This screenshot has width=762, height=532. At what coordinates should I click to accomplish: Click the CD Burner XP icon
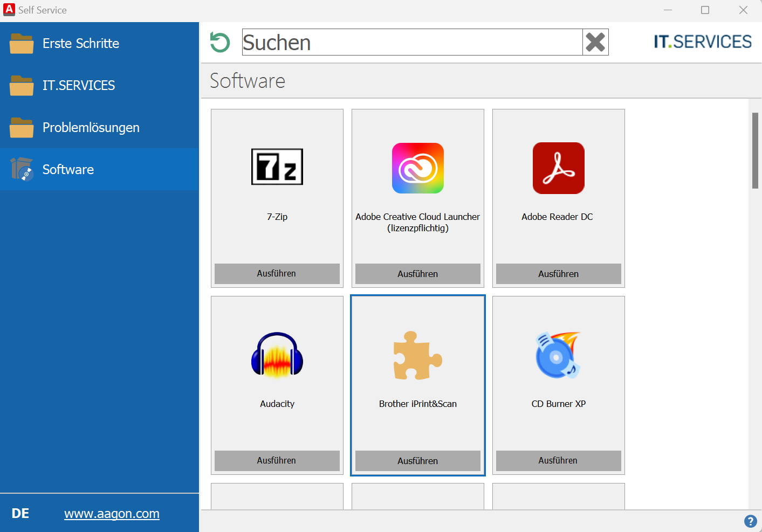pyautogui.click(x=558, y=355)
